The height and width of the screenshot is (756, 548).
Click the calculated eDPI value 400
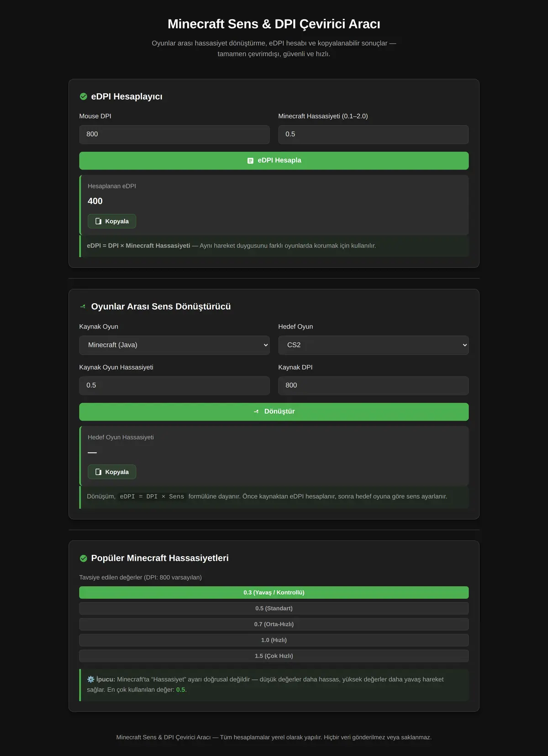(x=95, y=201)
